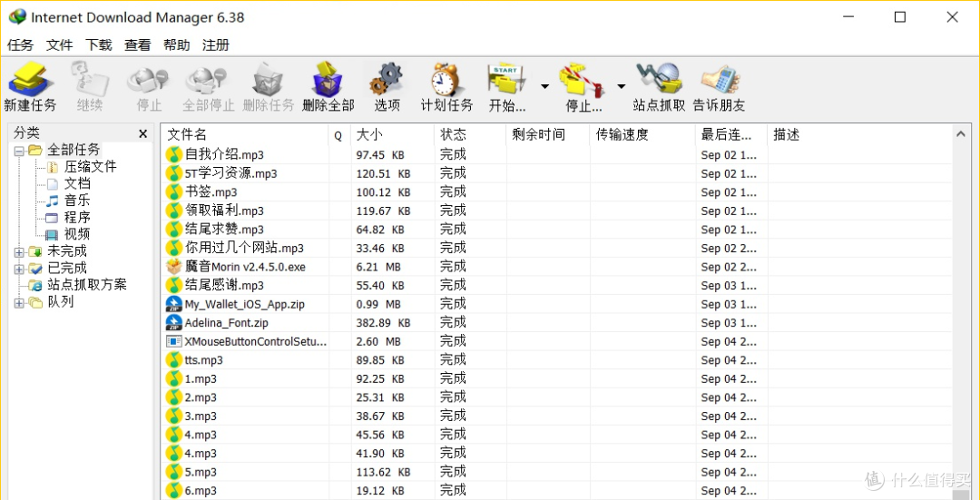Click the Adelina_Font.zip file icon
The image size is (980, 500).
pos(173,323)
